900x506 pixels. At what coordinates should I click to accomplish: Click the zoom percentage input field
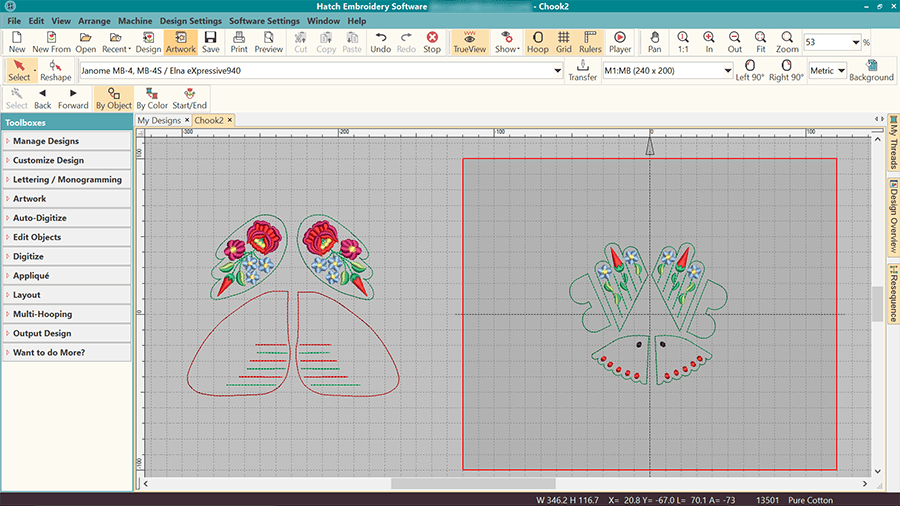(x=824, y=42)
